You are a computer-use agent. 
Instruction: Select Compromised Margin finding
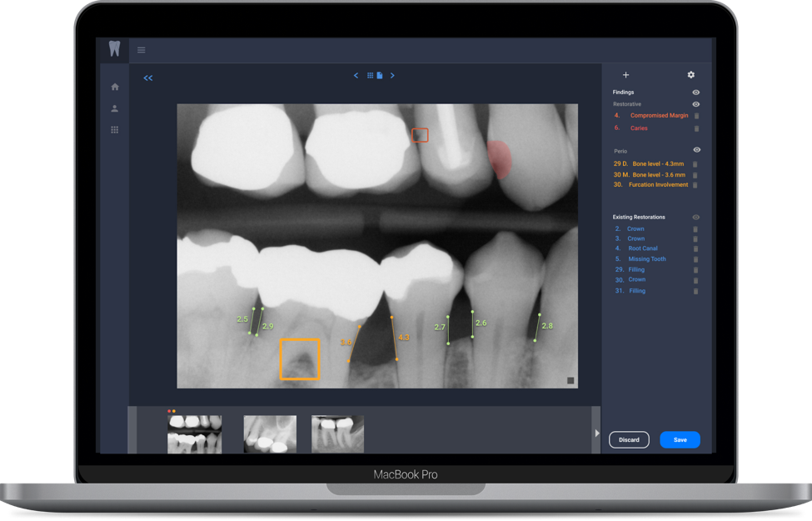point(659,116)
